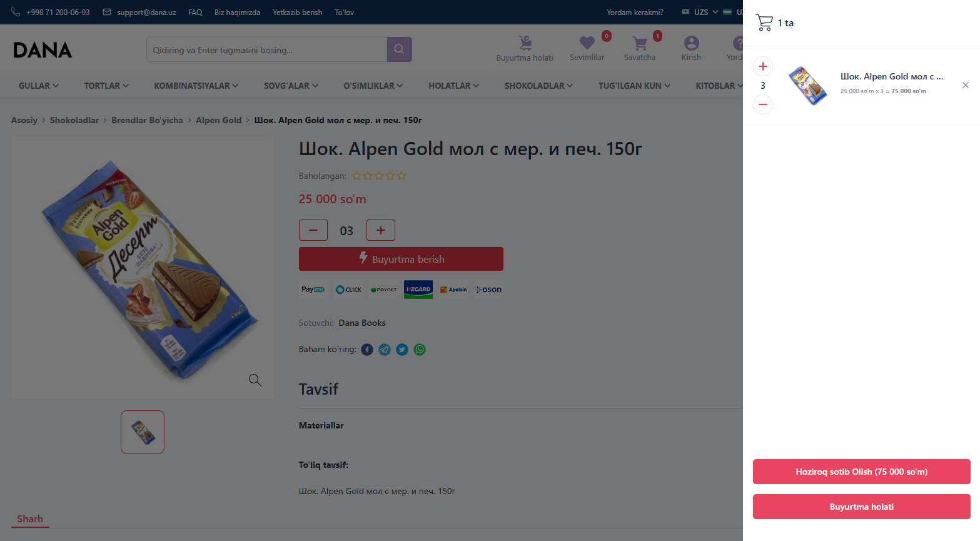Open the Sevimlilar heart icon
The image size is (980, 541).
click(587, 43)
